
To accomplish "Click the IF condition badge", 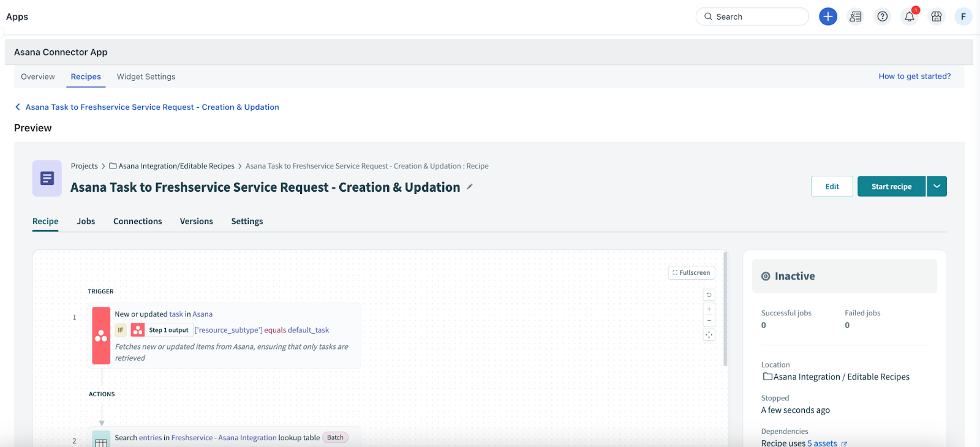I will click(121, 330).
